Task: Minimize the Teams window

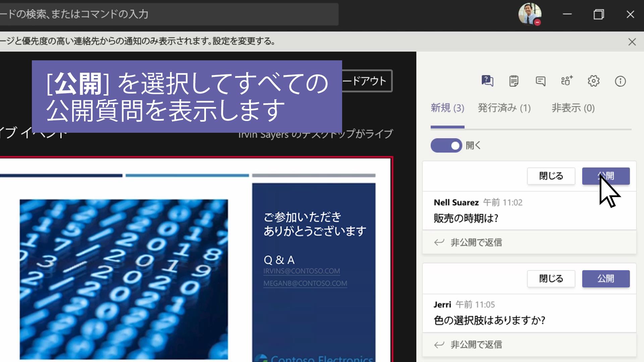Action: (x=567, y=14)
